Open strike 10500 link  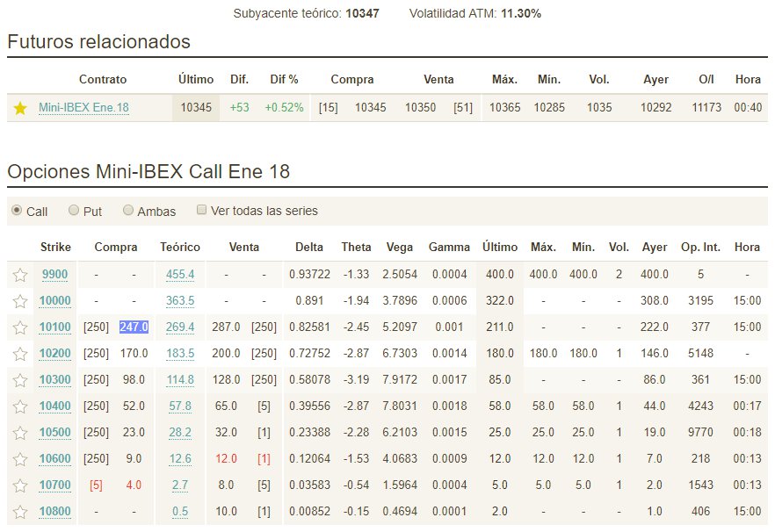54,432
